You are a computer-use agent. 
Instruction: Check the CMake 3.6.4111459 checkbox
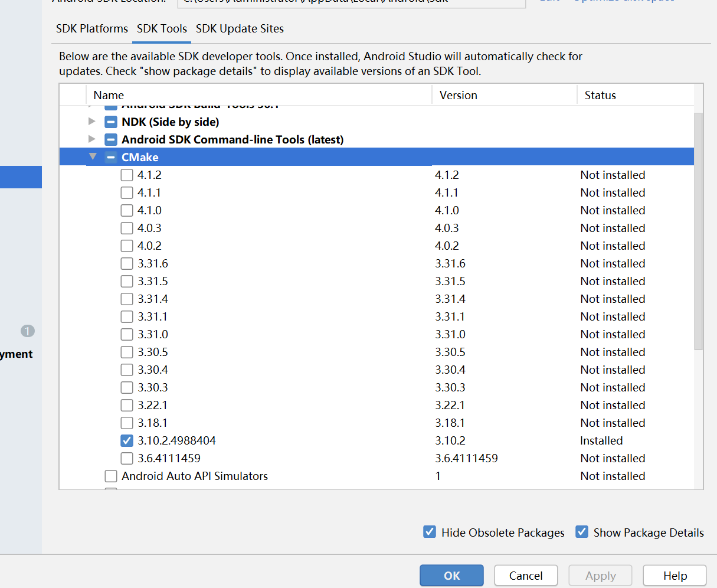[127, 459]
